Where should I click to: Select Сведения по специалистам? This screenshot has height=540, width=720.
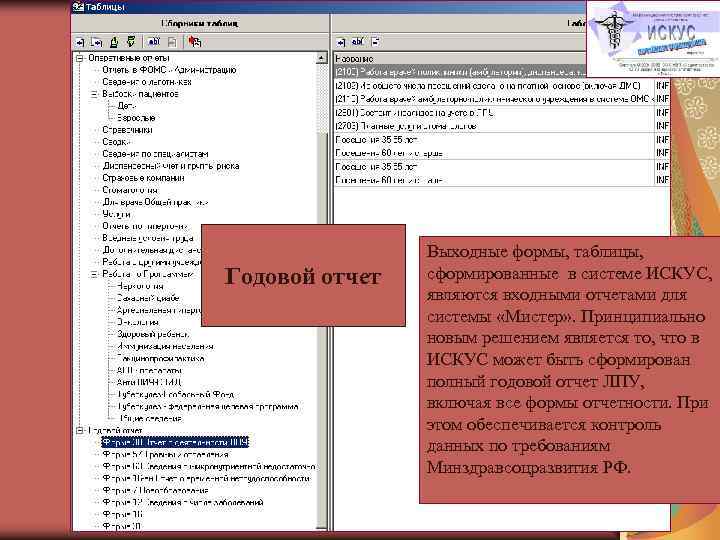tap(155, 154)
